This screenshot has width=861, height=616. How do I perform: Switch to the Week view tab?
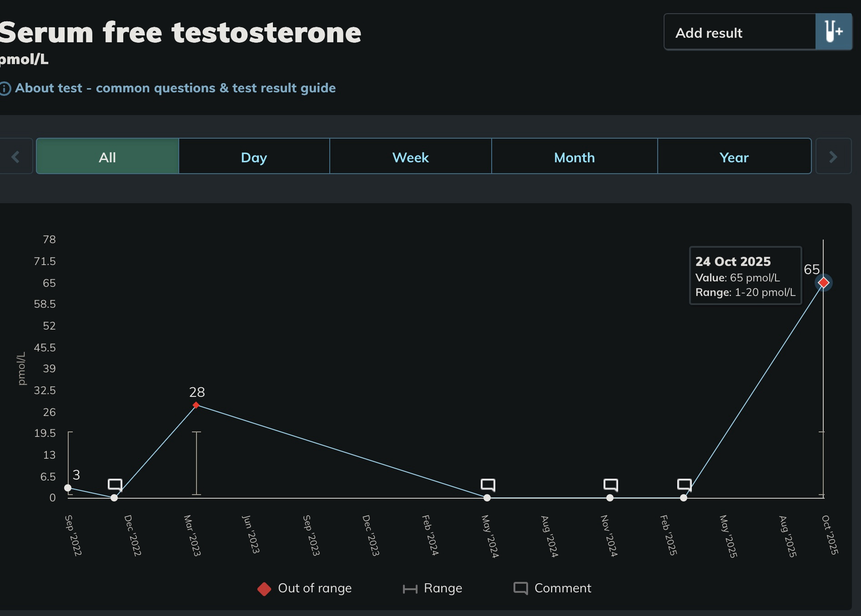410,157
